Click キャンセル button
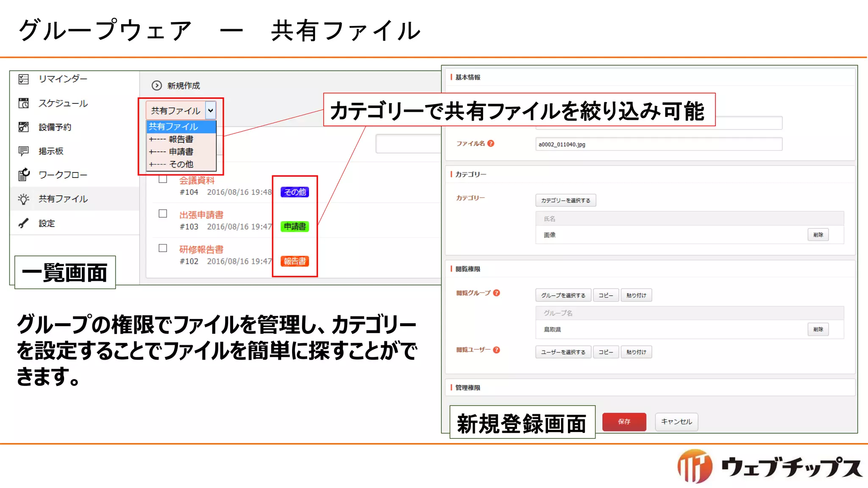This screenshot has width=868, height=488. coord(676,421)
